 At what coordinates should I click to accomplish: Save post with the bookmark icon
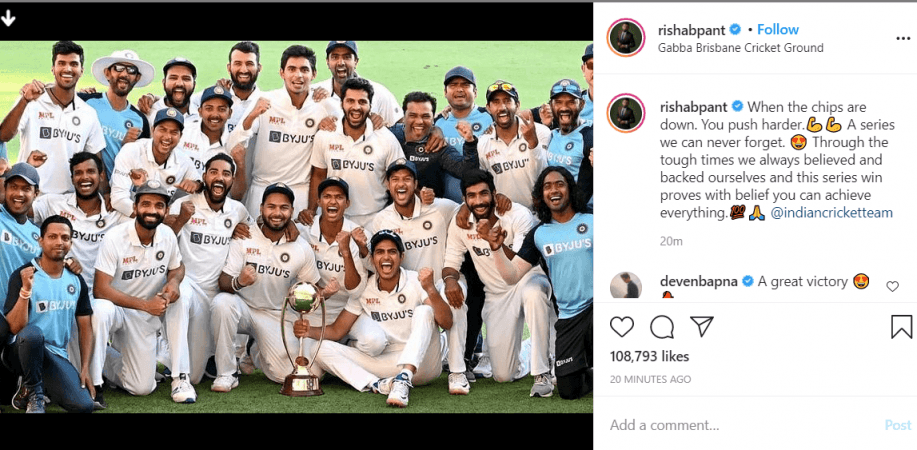(901, 327)
